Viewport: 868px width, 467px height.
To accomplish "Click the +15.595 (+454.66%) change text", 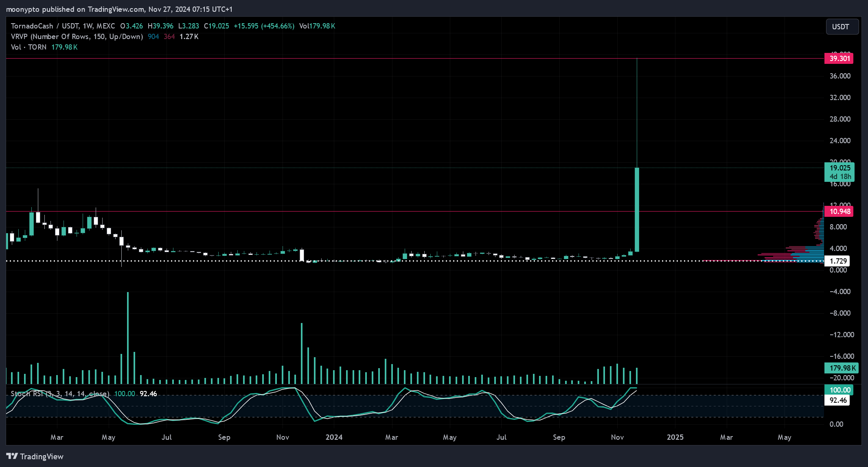I will click(x=264, y=26).
